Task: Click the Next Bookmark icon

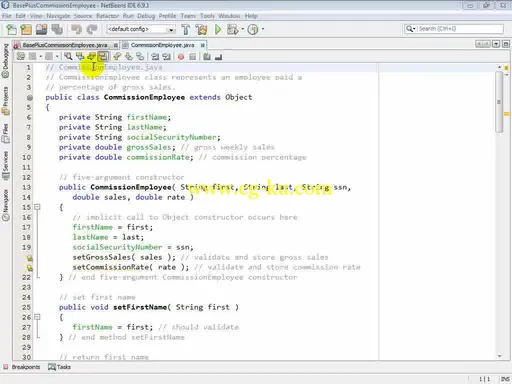Action: [129, 57]
